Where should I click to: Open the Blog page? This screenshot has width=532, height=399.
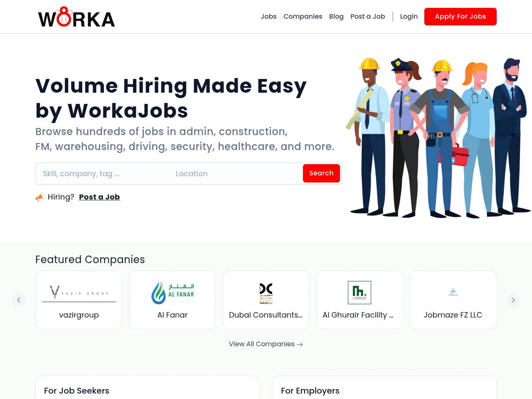[336, 17]
